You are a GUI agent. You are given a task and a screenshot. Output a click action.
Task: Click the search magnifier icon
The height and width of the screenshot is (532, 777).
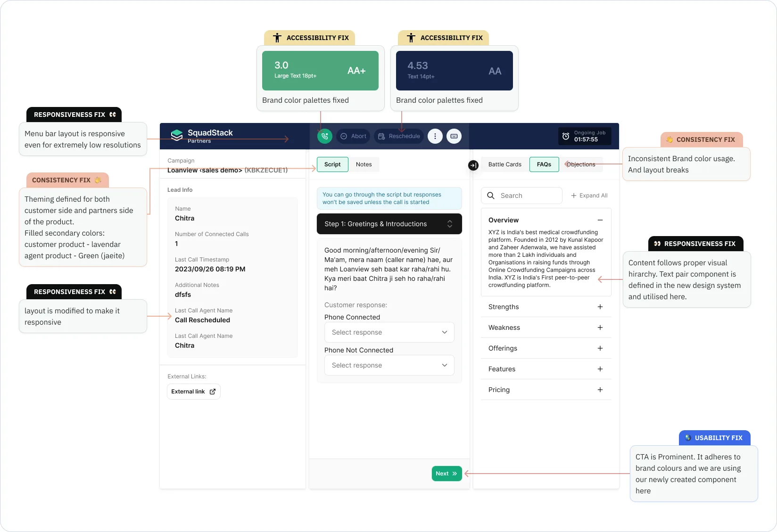(491, 196)
